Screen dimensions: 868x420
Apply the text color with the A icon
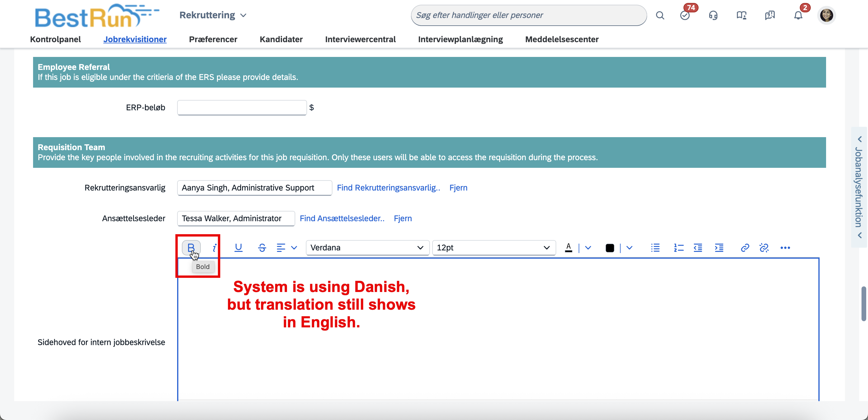point(568,248)
